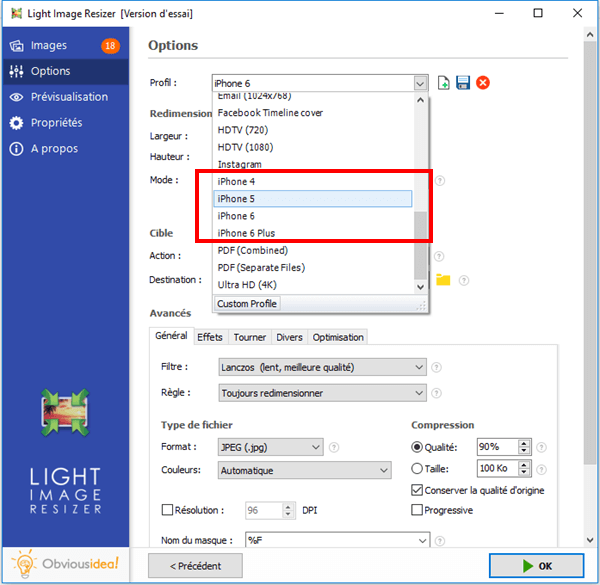This screenshot has height=585, width=600.
Task: Save the profile with the floppy disk icon
Action: pos(463,83)
